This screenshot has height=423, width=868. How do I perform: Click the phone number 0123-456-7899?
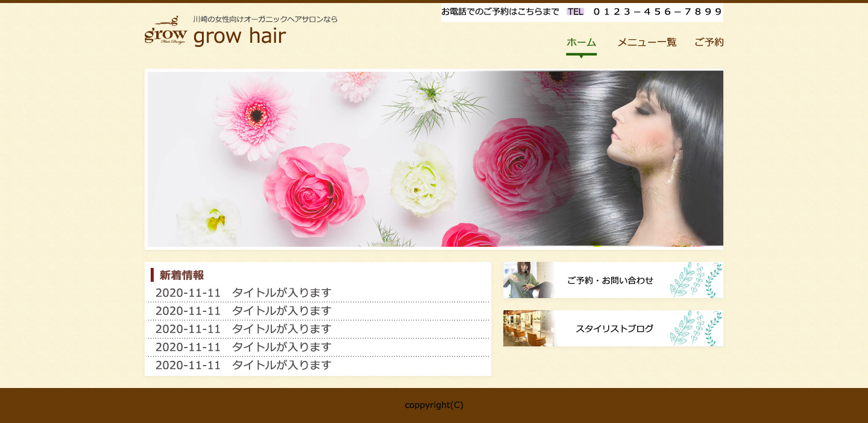coord(657,11)
